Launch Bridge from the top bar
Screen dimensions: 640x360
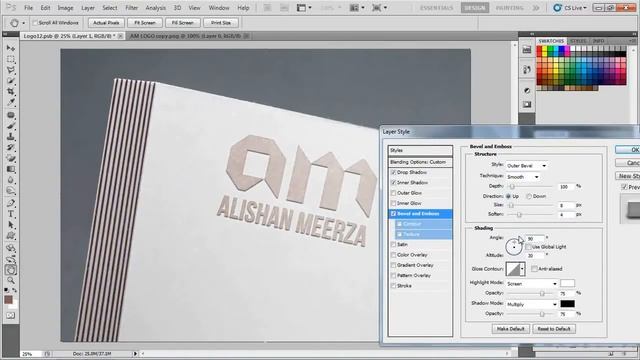(267, 7)
